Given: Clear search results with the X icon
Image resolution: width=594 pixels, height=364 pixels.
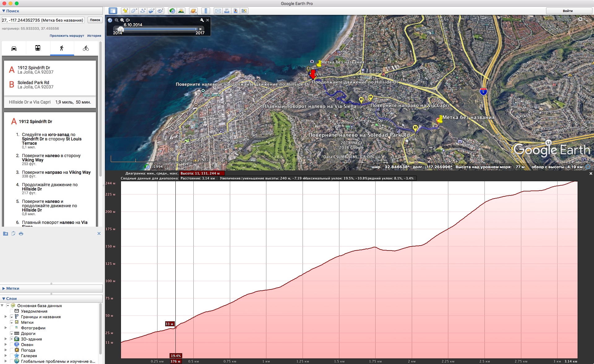Looking at the screenshot, I should click(x=99, y=233).
